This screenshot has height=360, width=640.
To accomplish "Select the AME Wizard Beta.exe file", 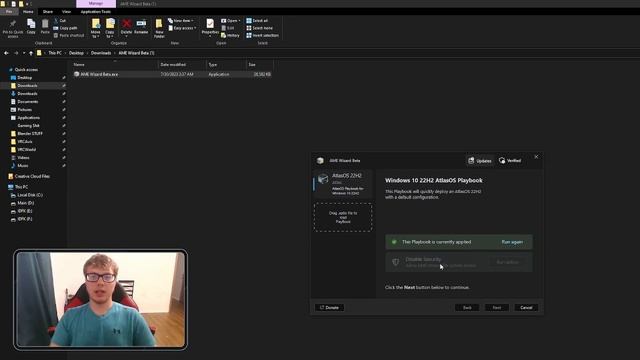I will (172, 74).
